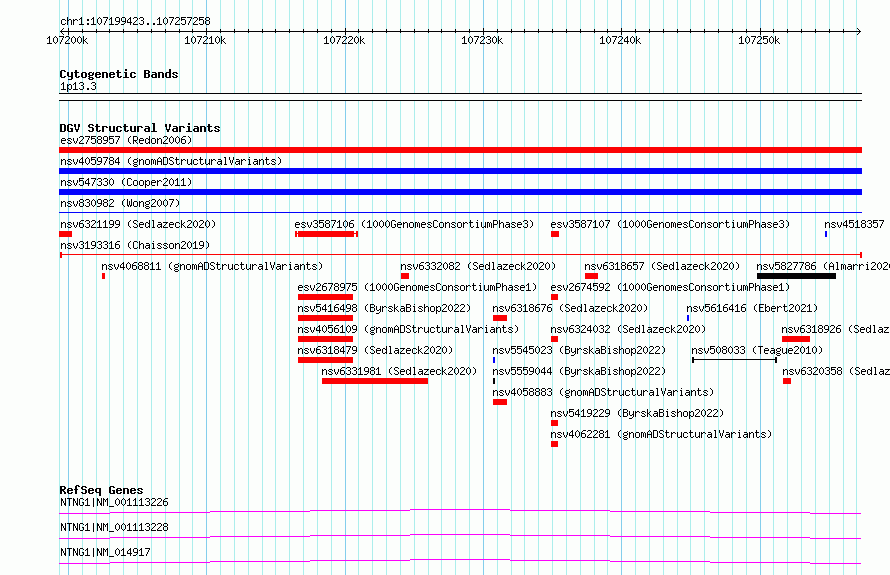Screen dimensions: 890x575
Task: Click the Cytogenetic Bands track title
Action: click(119, 74)
